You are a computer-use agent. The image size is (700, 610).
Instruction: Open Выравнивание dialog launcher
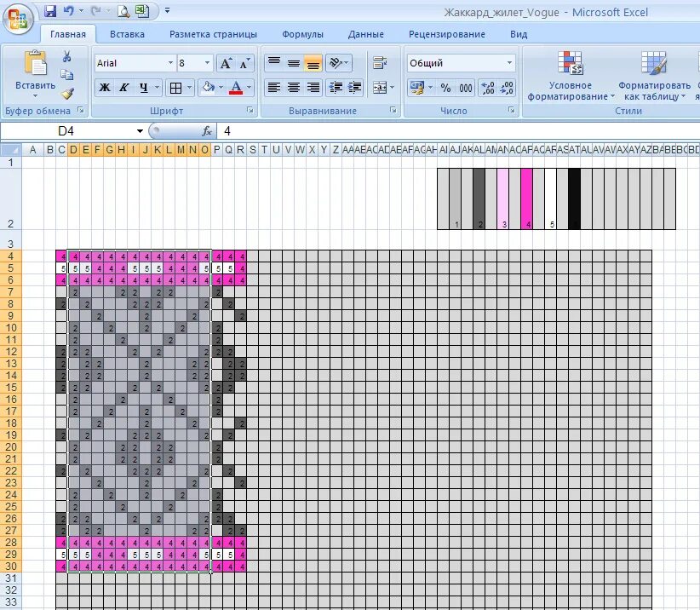pos(393,110)
